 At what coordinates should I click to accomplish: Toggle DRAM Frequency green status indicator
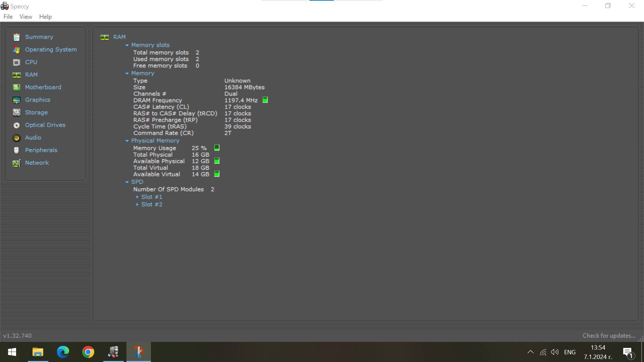coord(265,100)
